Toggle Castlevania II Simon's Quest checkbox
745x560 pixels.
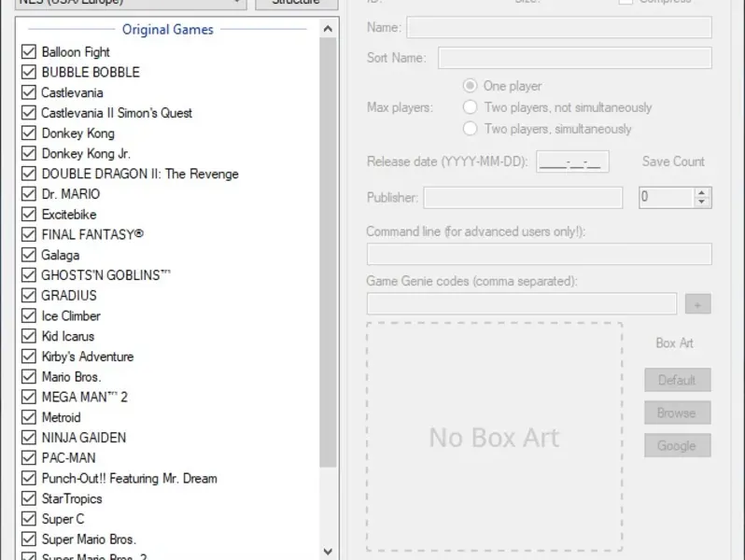[x=29, y=113]
